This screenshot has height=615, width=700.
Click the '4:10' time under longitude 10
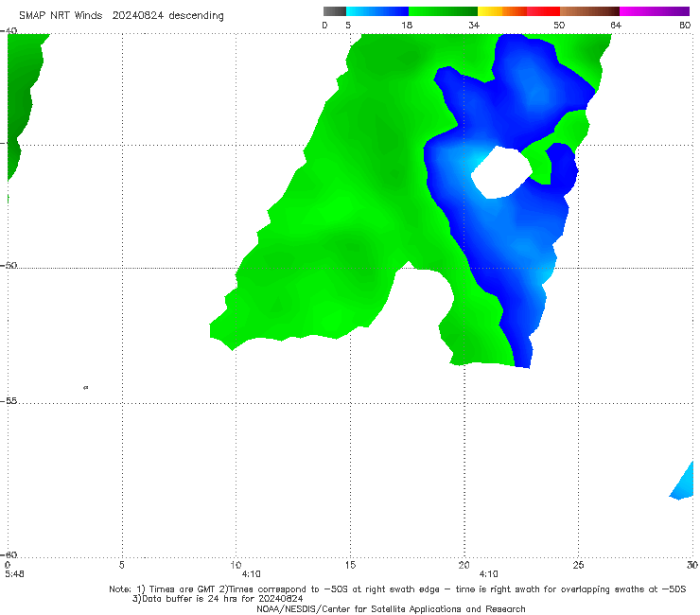(252, 574)
